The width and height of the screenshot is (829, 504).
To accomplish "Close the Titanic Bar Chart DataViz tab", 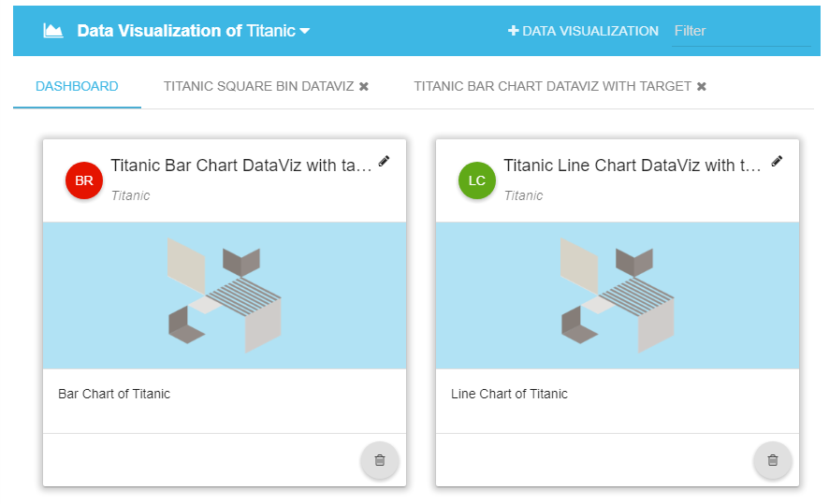I will pos(702,86).
